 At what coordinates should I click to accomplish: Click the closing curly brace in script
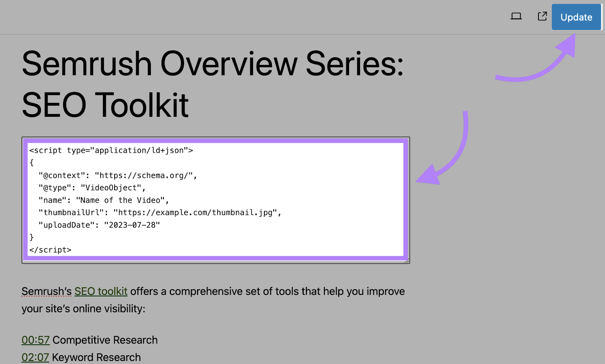pos(32,237)
